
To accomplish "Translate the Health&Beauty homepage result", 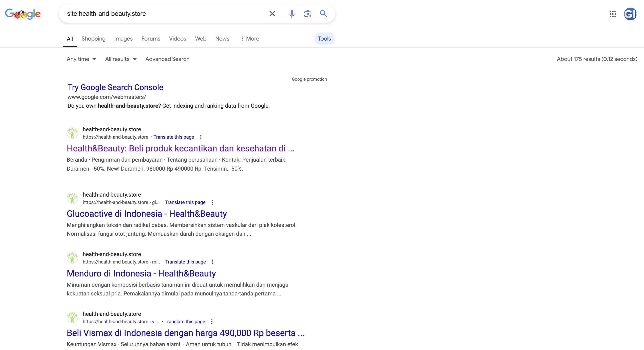I will click(174, 137).
